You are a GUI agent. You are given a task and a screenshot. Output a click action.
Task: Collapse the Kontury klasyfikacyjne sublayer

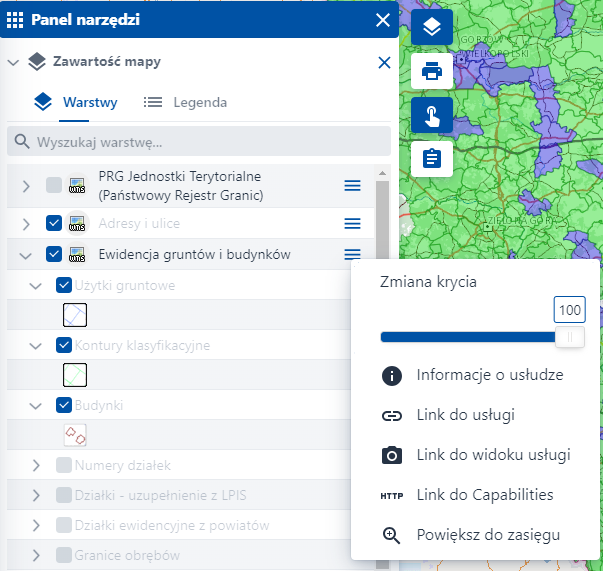[36, 346]
